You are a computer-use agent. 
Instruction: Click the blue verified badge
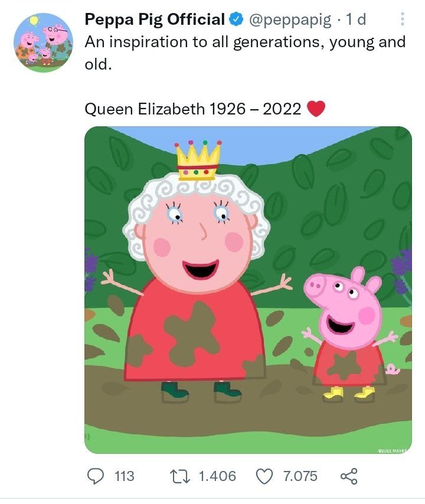(x=236, y=19)
